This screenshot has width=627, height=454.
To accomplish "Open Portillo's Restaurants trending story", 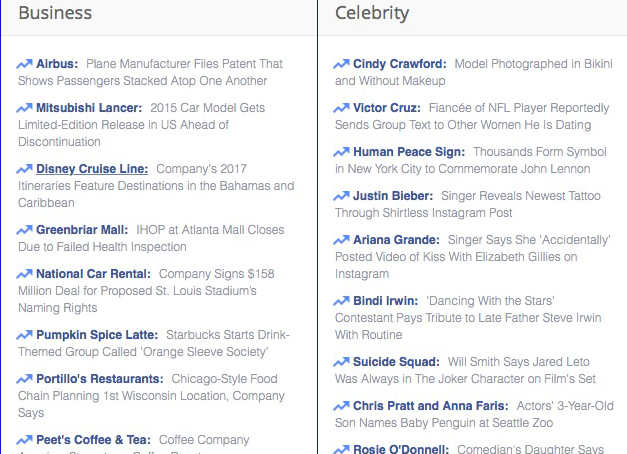I will 100,379.
